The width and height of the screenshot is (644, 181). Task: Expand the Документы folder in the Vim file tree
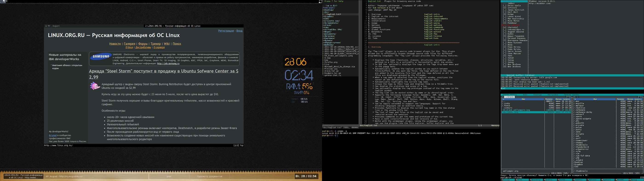pos(330,34)
